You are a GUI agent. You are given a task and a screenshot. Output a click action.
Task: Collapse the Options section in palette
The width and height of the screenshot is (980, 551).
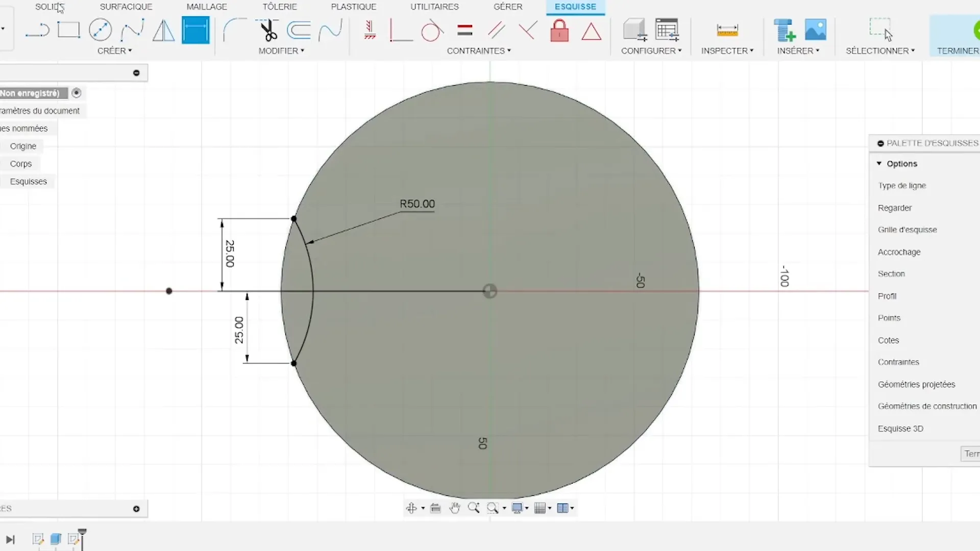click(879, 164)
